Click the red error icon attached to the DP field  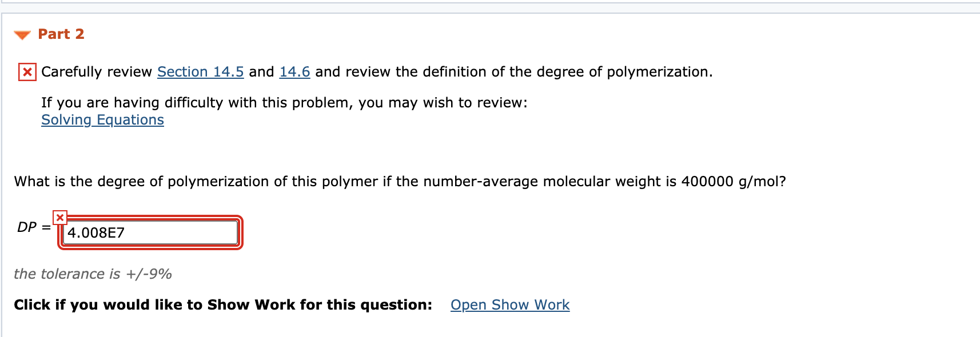59,218
